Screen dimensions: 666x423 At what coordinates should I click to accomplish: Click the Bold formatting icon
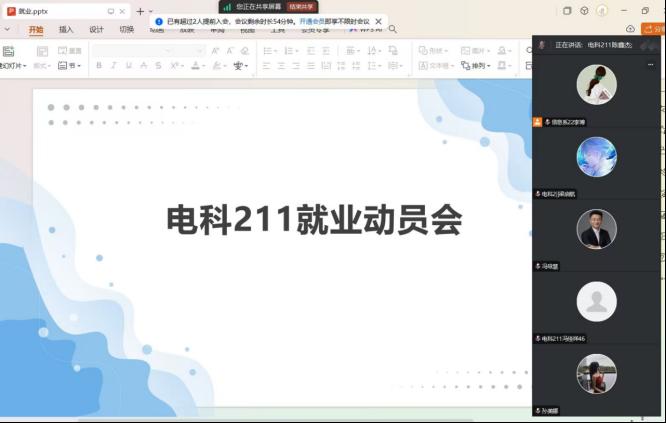pyautogui.click(x=99, y=66)
